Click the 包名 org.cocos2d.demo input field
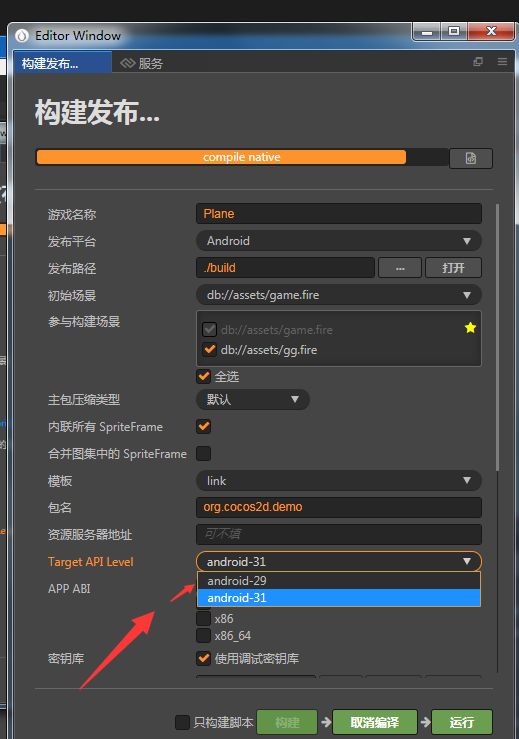 338,507
